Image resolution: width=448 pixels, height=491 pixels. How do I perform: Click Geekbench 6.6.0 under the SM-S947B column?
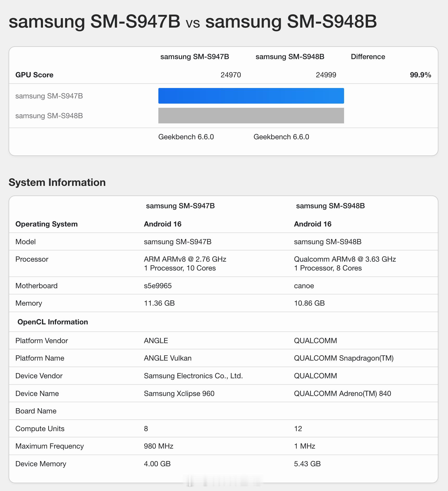(x=186, y=137)
